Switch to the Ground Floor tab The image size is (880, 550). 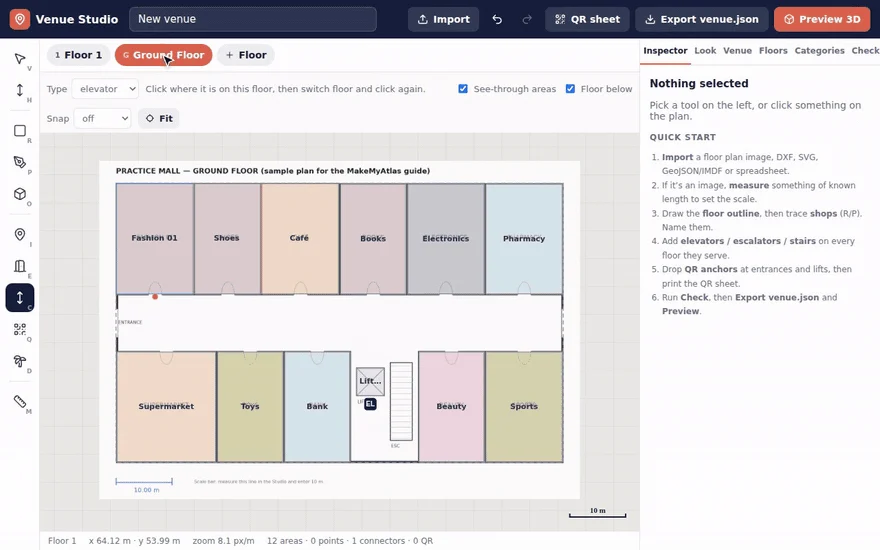coord(163,55)
